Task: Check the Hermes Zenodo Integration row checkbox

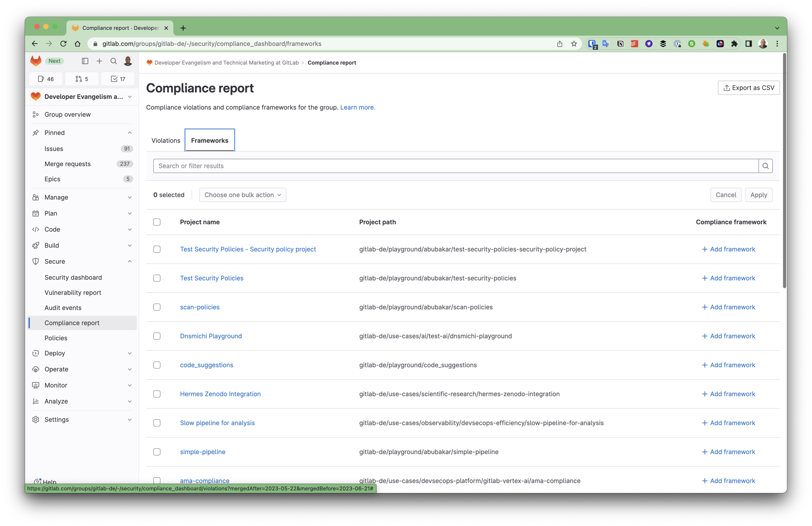Action: click(x=157, y=394)
